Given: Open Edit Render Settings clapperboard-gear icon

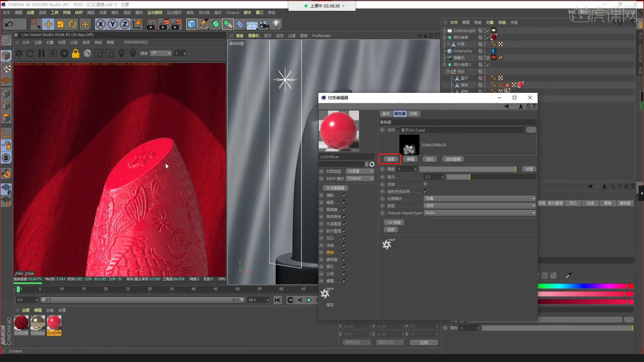Looking at the screenshot, I should point(176,24).
